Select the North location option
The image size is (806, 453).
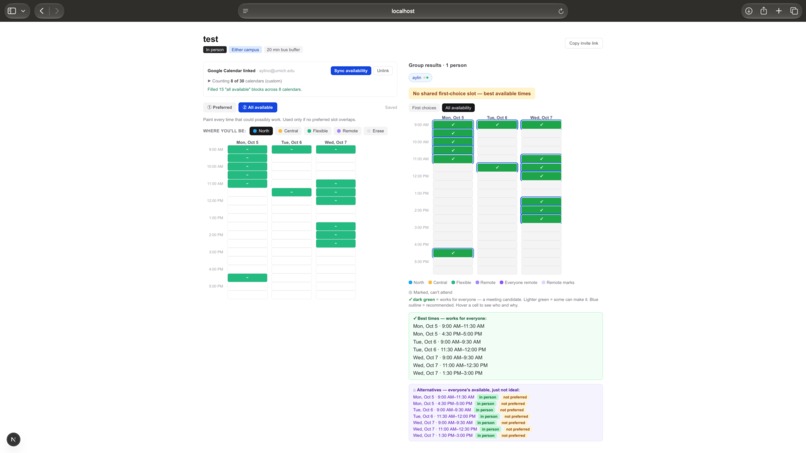261,131
